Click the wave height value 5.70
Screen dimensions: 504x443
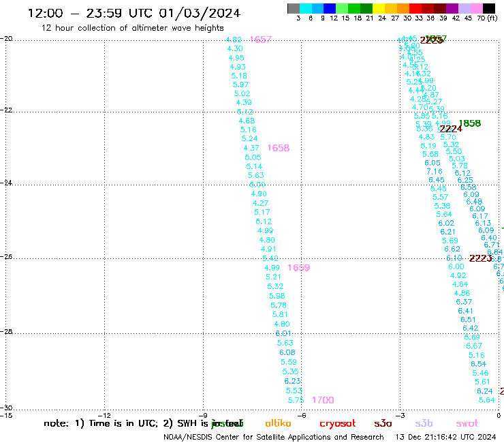click(x=448, y=137)
